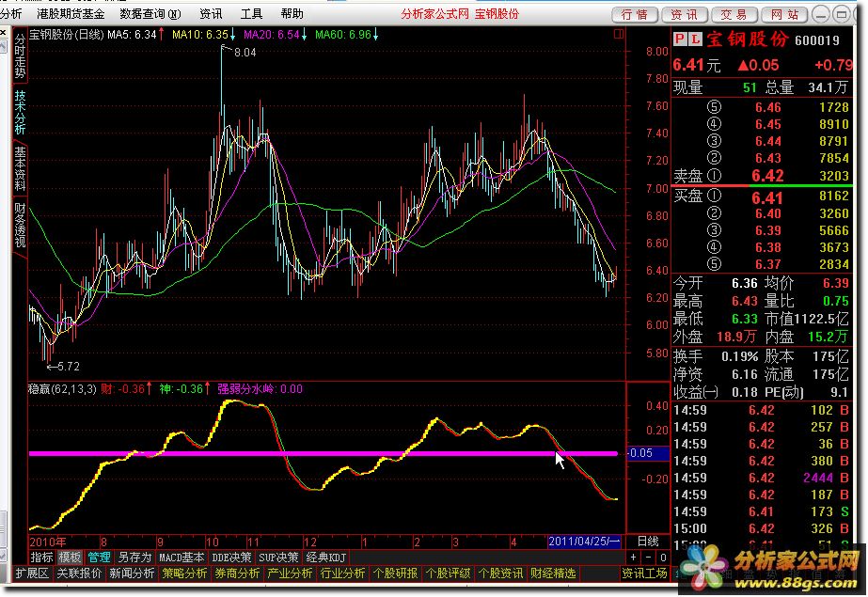This screenshot has height=597, width=868.
Task: Open the 扩展区 bottom tab
Action: [x=32, y=573]
